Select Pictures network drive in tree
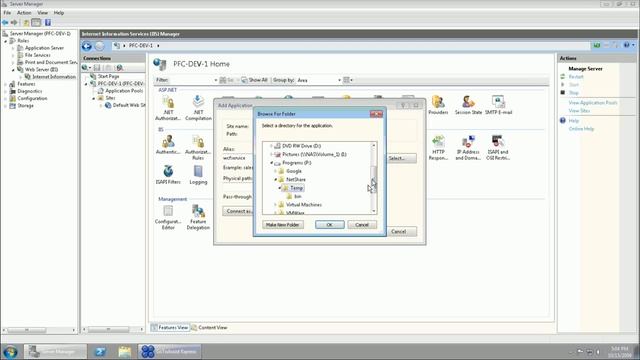640x360 pixels. 314,154
